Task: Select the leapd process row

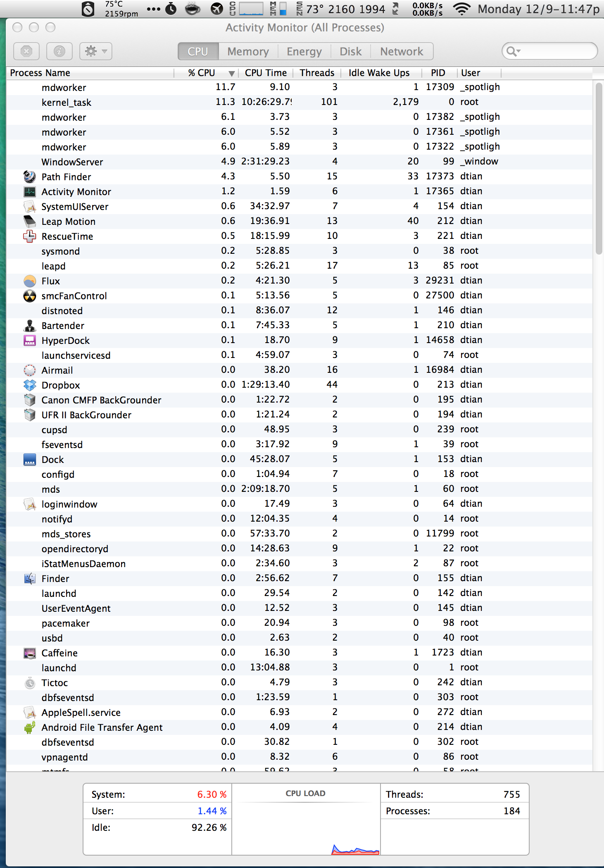Action: click(x=300, y=266)
